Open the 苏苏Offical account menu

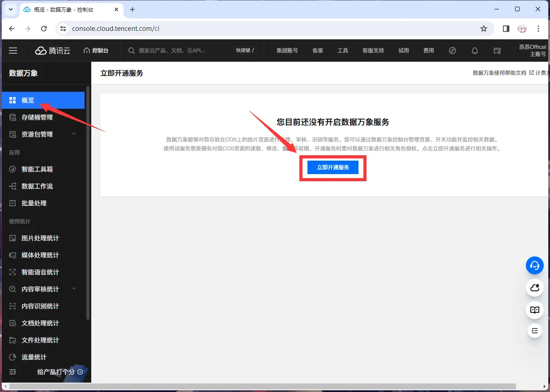[533, 51]
